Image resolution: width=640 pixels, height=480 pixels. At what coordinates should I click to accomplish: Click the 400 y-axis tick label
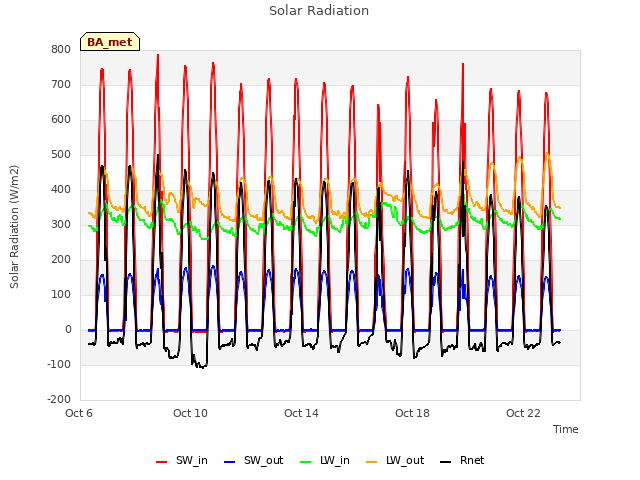pyautogui.click(x=61, y=190)
